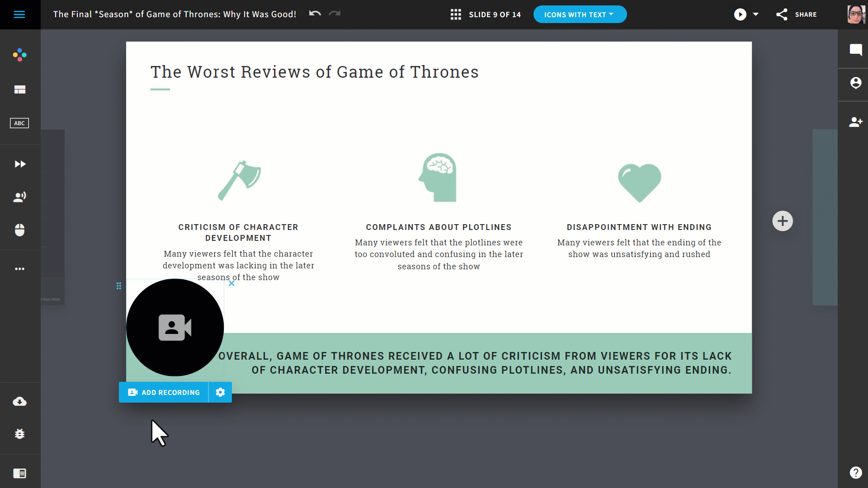Edit the Complaints About Plotlines heading
This screenshot has height=488, width=868.
click(x=439, y=227)
